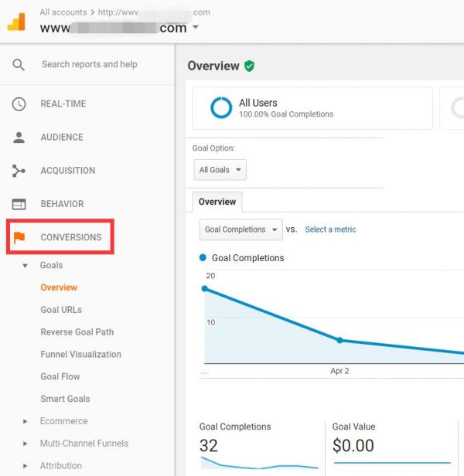
Task: Click the All Users segment box
Action: pos(312,108)
